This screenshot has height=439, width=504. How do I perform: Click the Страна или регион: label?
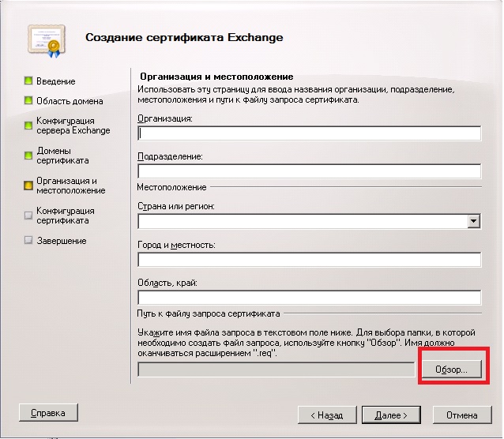pos(176,206)
